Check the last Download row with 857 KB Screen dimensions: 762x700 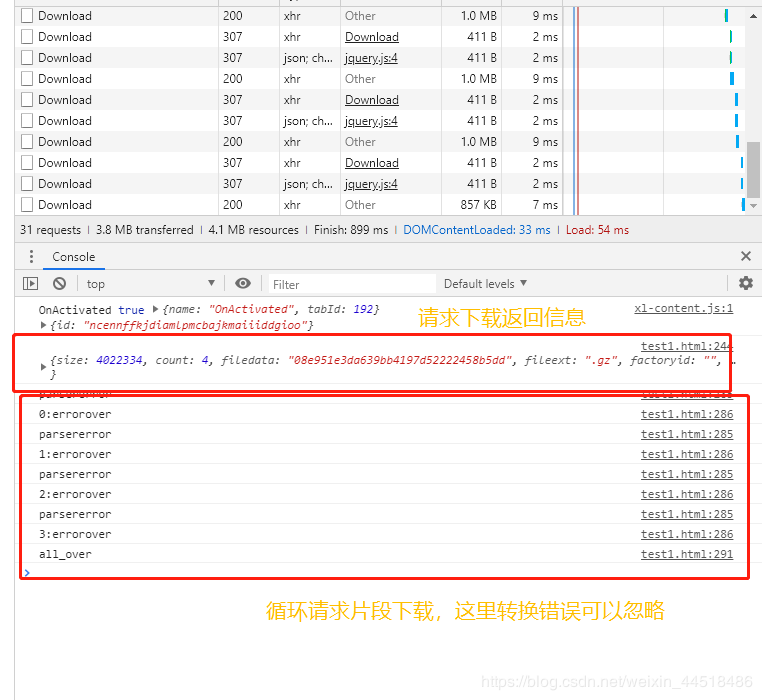[x=27, y=205]
